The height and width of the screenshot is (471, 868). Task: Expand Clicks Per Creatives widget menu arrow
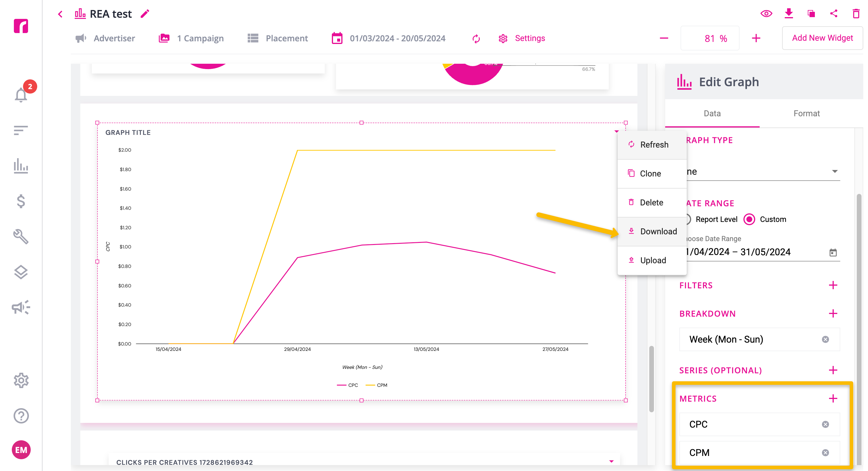tap(611, 461)
